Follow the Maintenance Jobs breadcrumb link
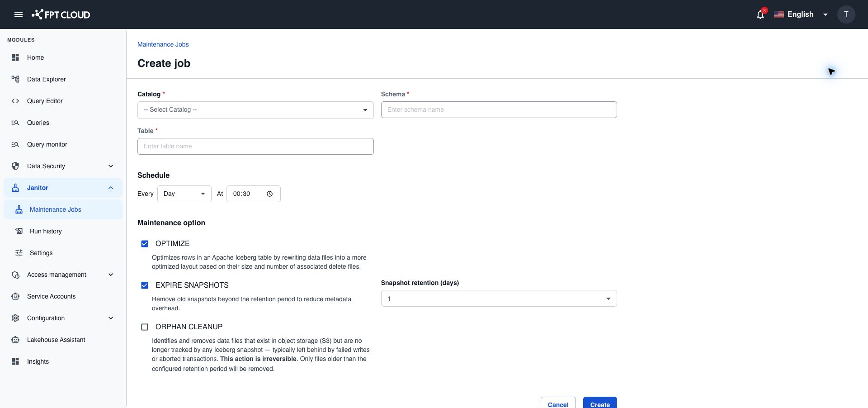868x408 pixels. click(x=163, y=44)
